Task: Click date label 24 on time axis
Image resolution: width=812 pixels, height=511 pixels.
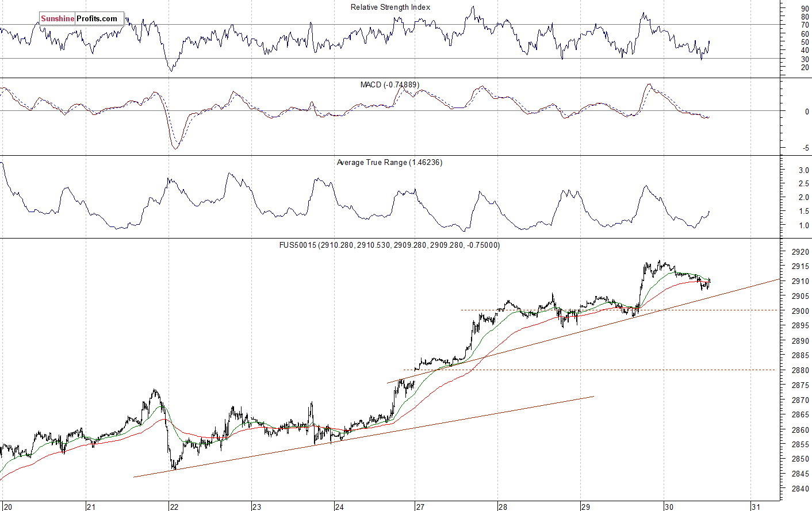Action: click(x=339, y=507)
